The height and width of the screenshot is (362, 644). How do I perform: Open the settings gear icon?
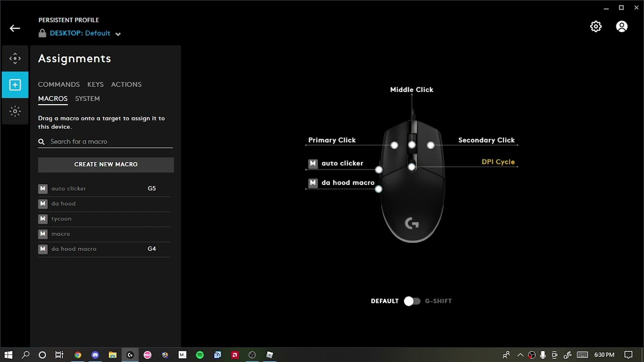[596, 27]
